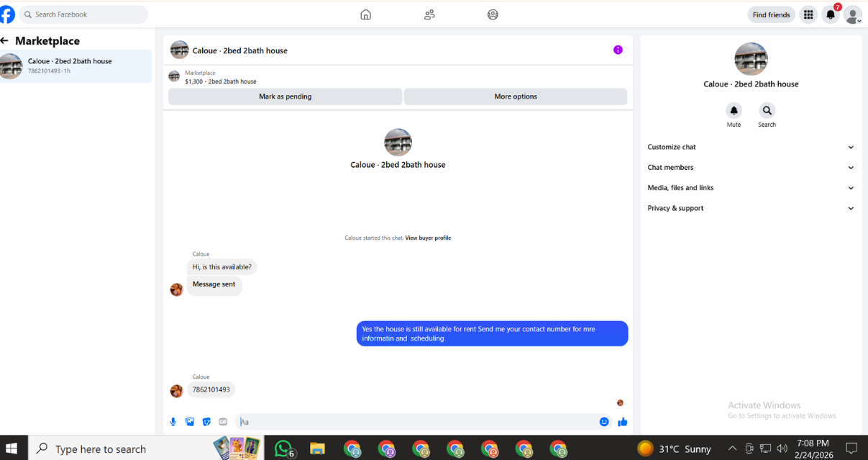Open the 7:08 PM clock and calendar
This screenshot has height=460, width=868.
pyautogui.click(x=813, y=448)
